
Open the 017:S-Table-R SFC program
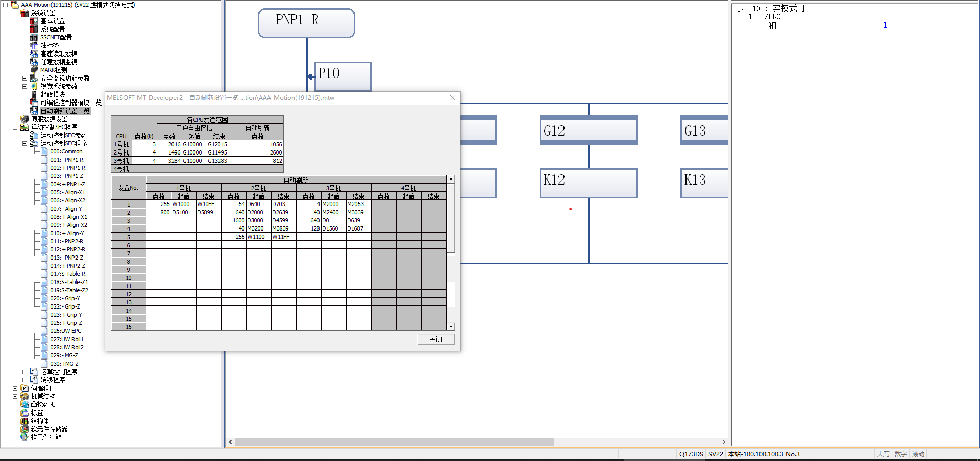click(x=67, y=274)
